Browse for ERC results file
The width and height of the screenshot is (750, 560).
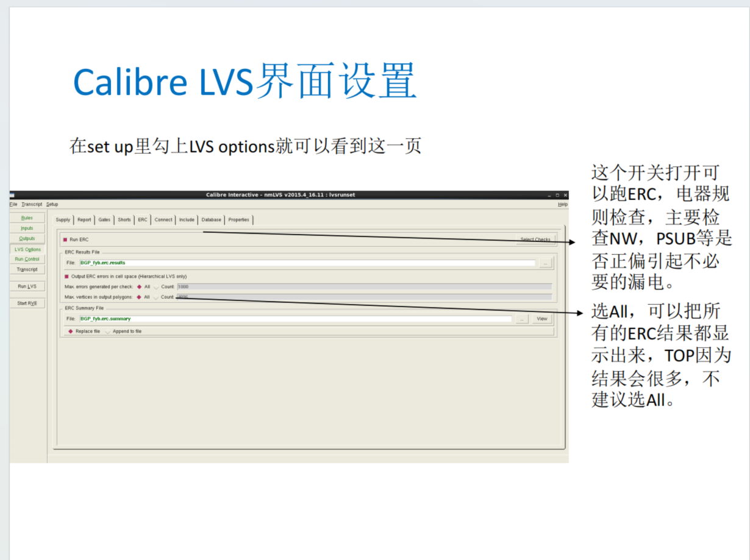[545, 263]
